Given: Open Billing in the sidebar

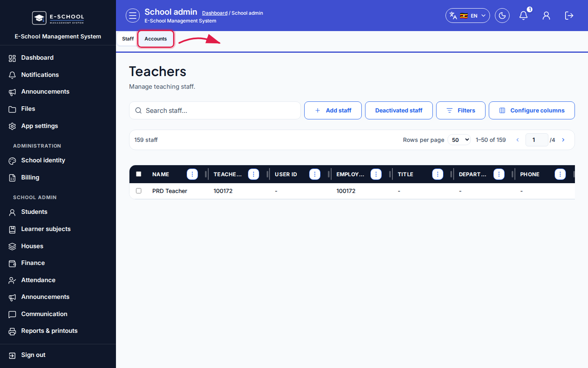Looking at the screenshot, I should point(58,177).
